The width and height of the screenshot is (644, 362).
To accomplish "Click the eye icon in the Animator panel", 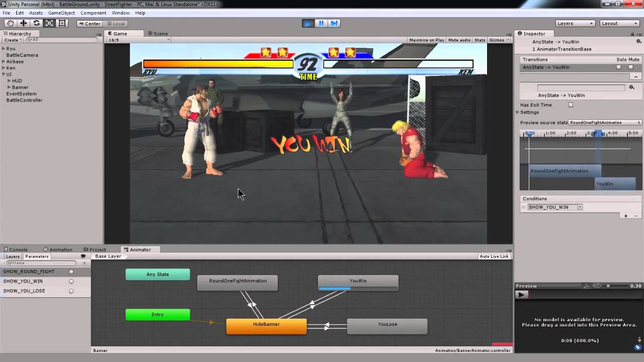I will [x=83, y=256].
